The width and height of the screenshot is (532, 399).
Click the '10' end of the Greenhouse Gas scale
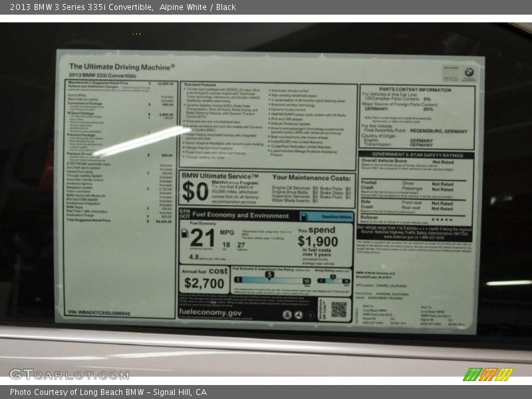307,281
